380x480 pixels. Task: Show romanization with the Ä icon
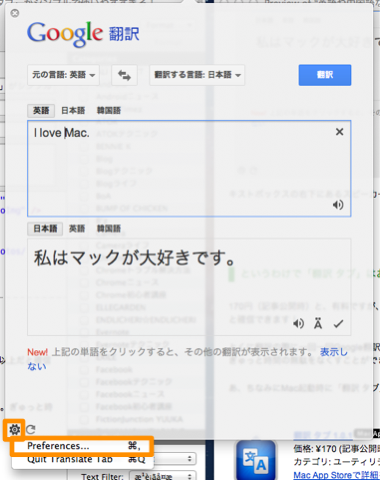click(318, 324)
